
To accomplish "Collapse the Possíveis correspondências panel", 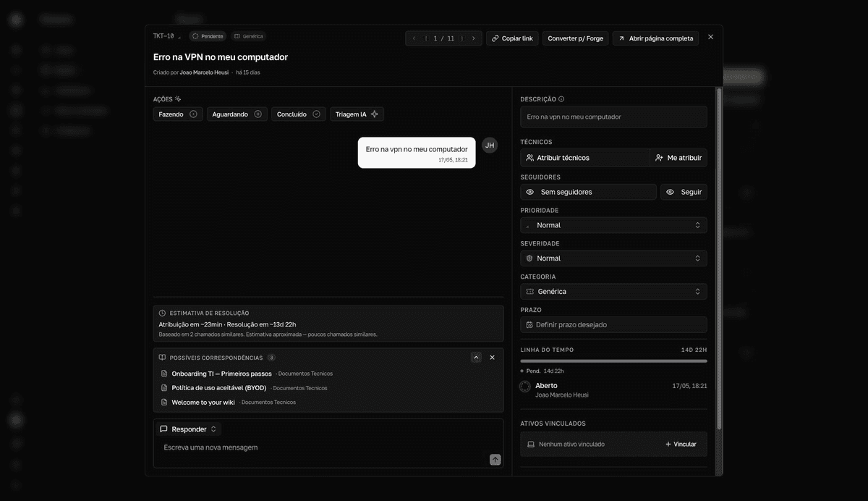I will [476, 358].
